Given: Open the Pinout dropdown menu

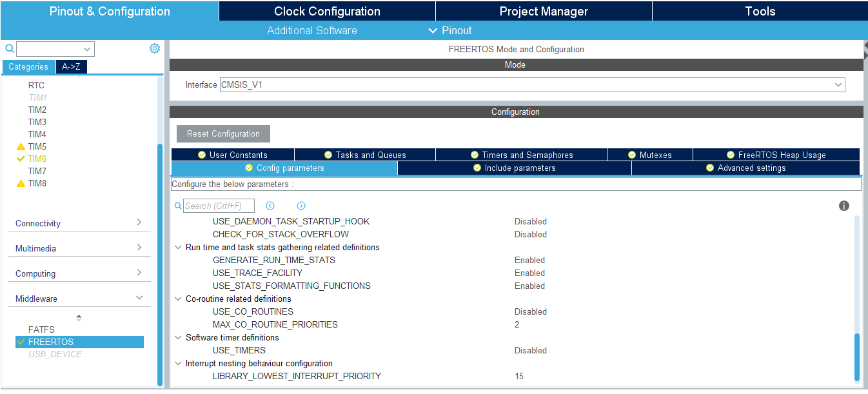Looking at the screenshot, I should pyautogui.click(x=450, y=30).
